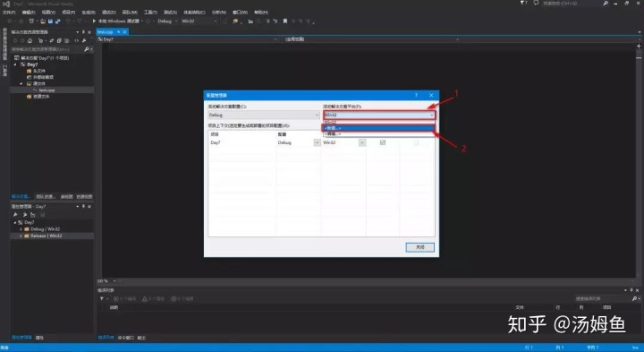The image size is (644, 352).
Task: Switch to the 输出 bottom tab
Action: coord(141,338)
